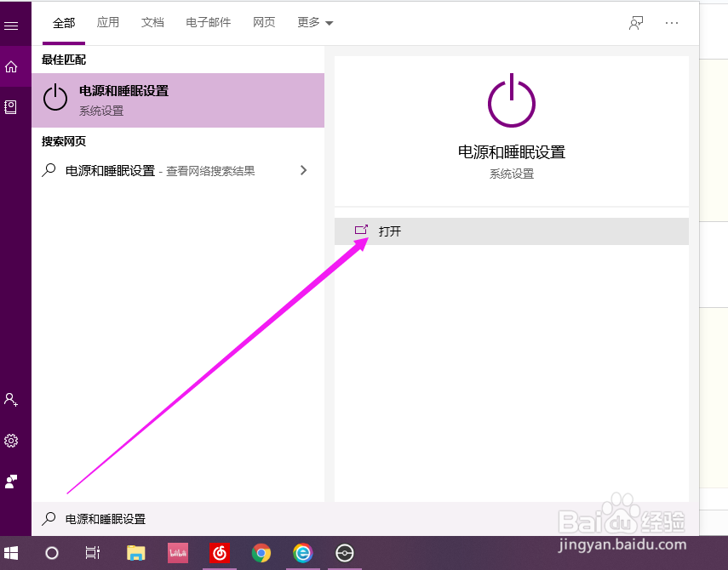Click the Cortana circle on the taskbar
The image size is (728, 570).
pos(52,553)
